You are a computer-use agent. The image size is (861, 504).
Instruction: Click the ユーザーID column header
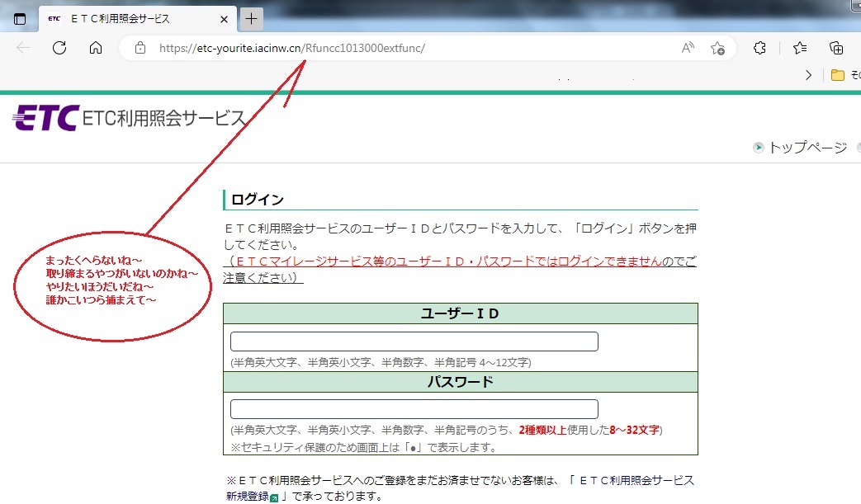pos(460,313)
